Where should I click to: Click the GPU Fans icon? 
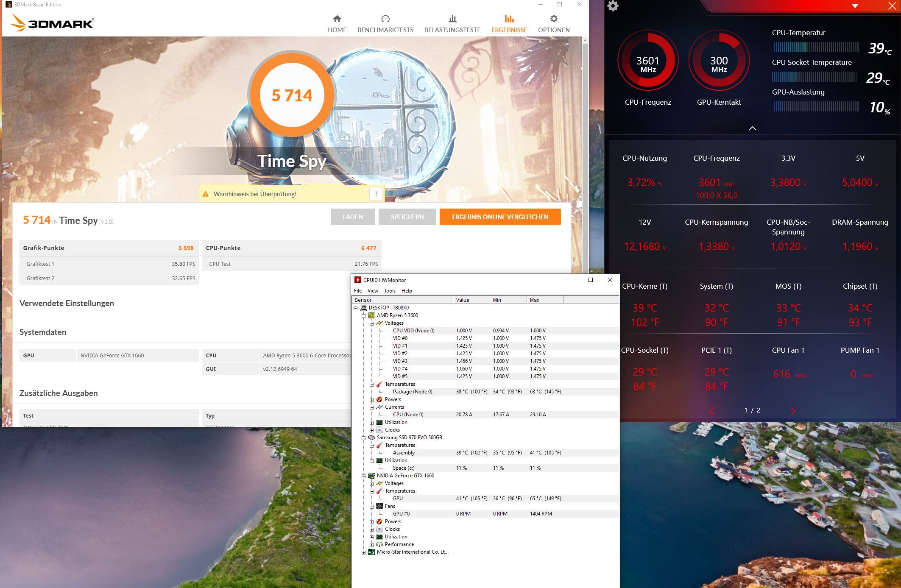[x=379, y=506]
